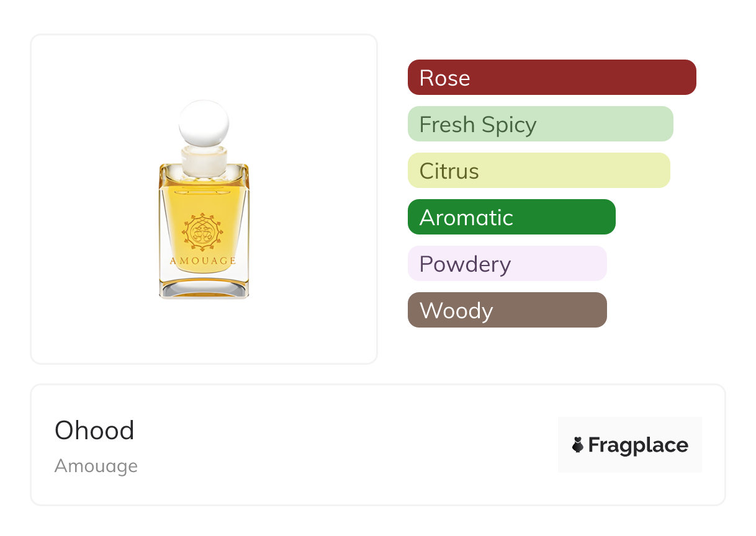Click the AMOUAGE lettering on the bottle
The width and height of the screenshot is (756, 536).
coord(203,261)
